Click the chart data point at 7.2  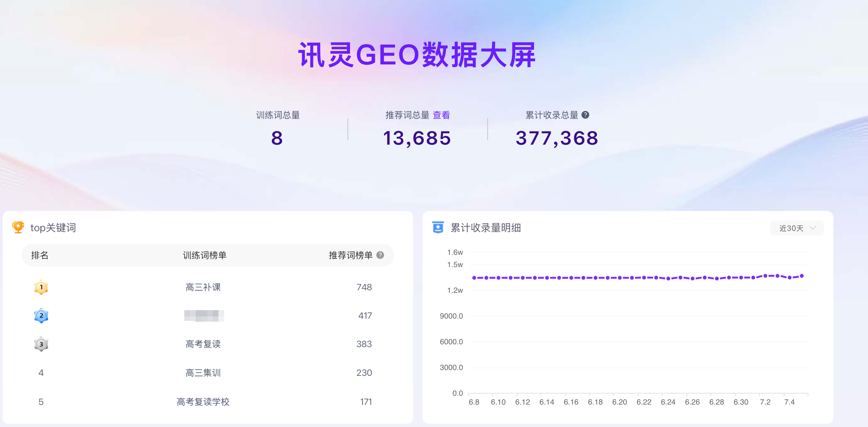pyautogui.click(x=765, y=276)
